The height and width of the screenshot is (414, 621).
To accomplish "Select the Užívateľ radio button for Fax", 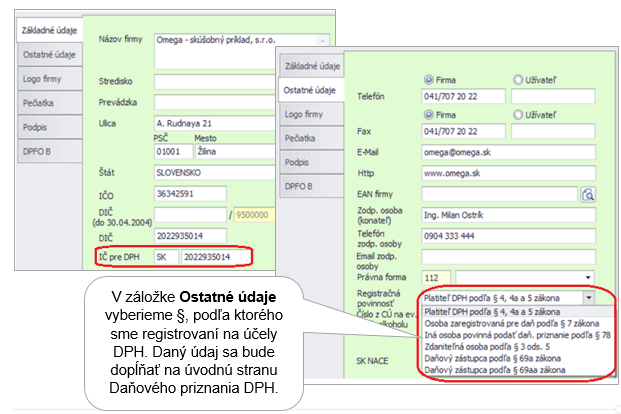I will (x=517, y=114).
